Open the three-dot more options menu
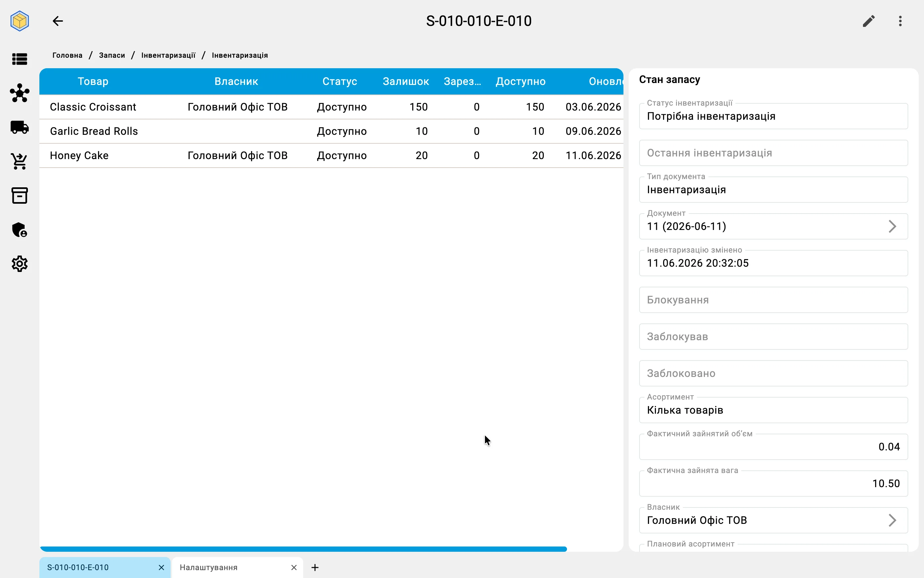The height and width of the screenshot is (578, 924). click(900, 21)
